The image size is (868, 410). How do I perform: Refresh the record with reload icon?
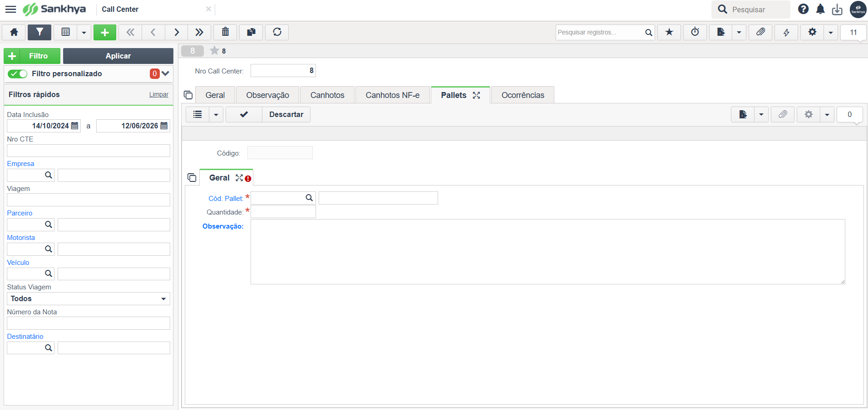pyautogui.click(x=277, y=32)
